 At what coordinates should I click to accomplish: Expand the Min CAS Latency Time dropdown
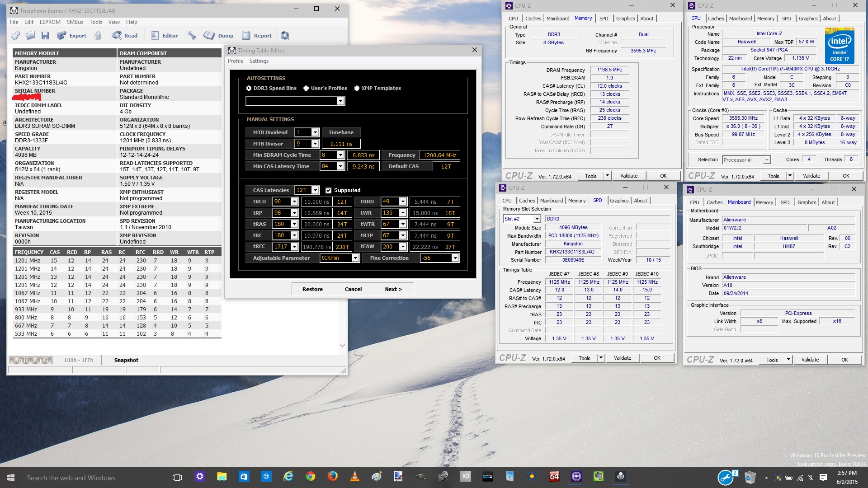(x=340, y=166)
